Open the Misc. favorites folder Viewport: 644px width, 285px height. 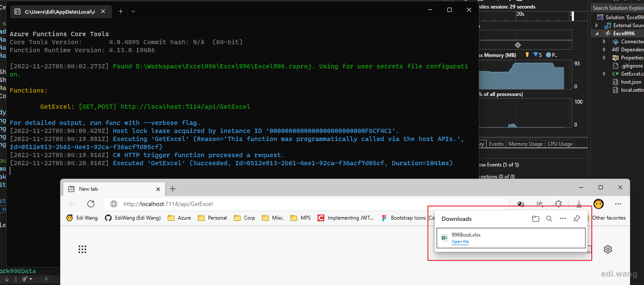273,218
